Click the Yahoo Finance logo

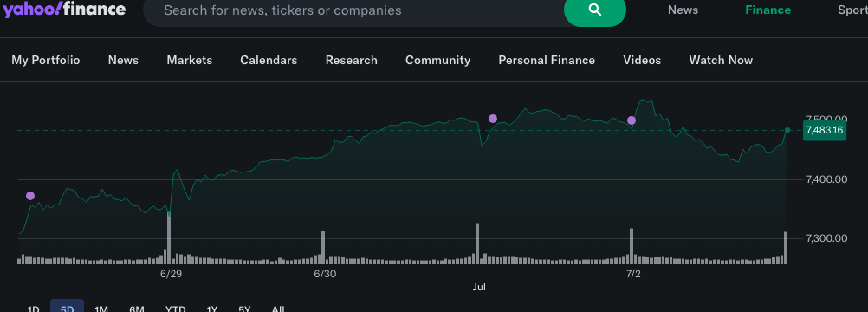64,9
